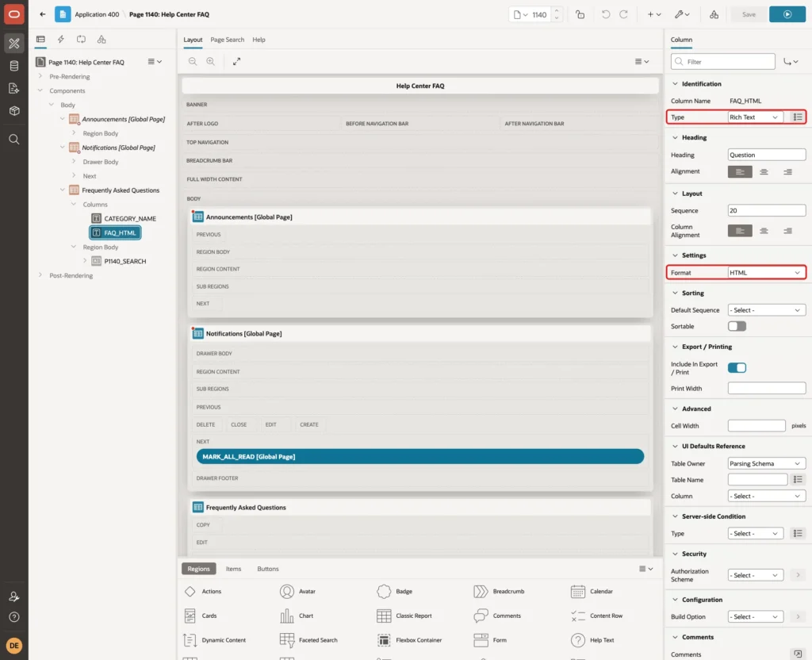Screen dimensions: 812x660
Task: Click the Sequence field containing 20
Action: tap(766, 210)
